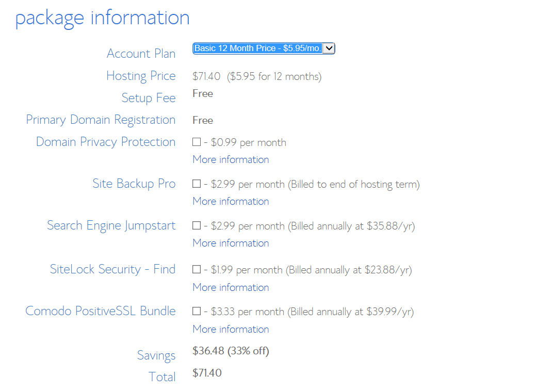
Task: Check the Site Backup Pro option
Action: point(197,184)
